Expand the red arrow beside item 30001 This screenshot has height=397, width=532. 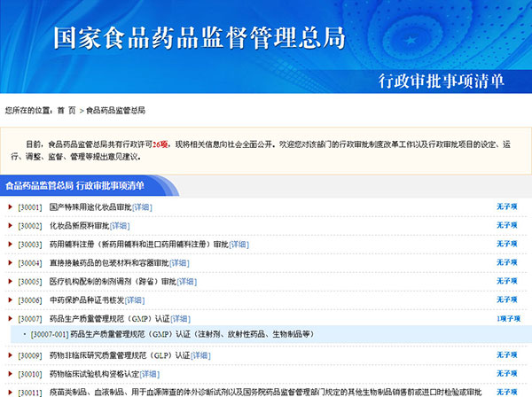click(10, 206)
